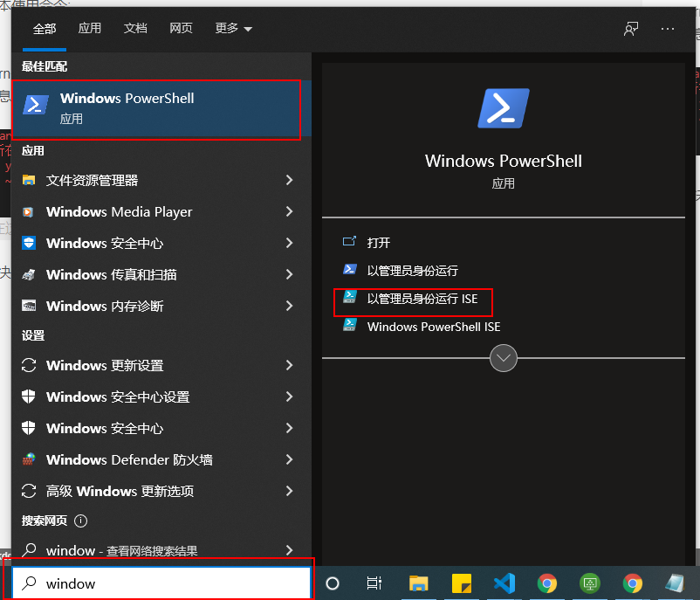Open Task View on the taskbar
This screenshot has width=700, height=600.
tap(374, 583)
